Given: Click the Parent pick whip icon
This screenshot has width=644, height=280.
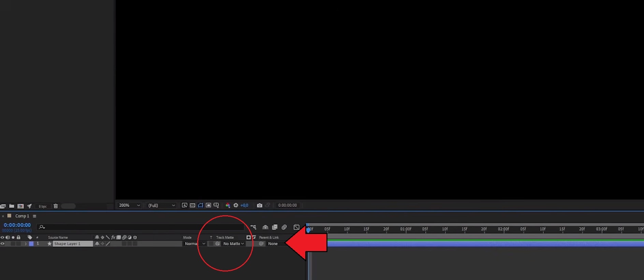Looking at the screenshot, I should click(261, 244).
